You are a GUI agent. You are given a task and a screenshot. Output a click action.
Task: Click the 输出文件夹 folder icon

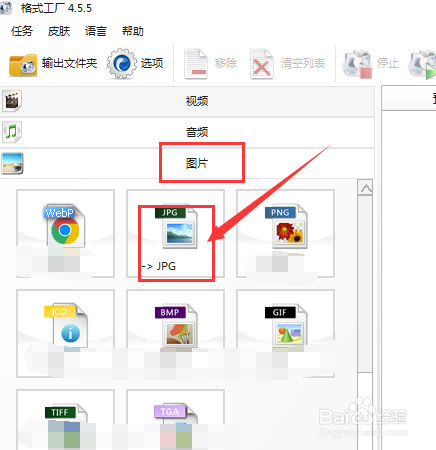point(23,64)
